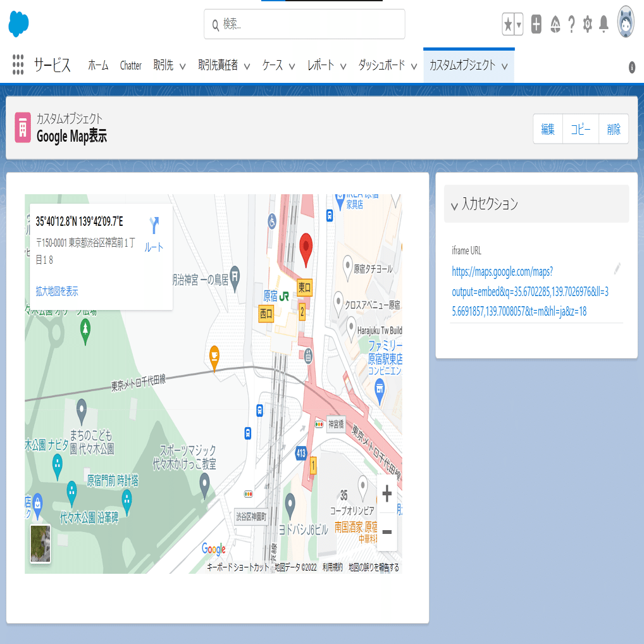Open the 取引先 tab
644x644 pixels.
pos(163,65)
